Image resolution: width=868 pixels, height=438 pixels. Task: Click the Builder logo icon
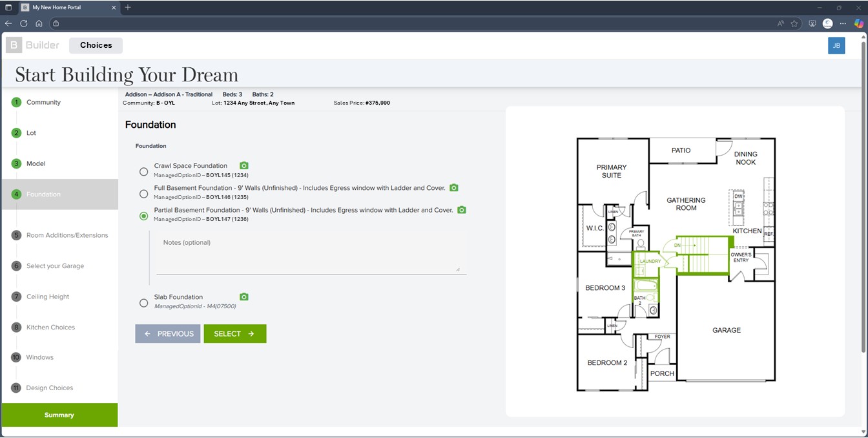click(x=14, y=45)
